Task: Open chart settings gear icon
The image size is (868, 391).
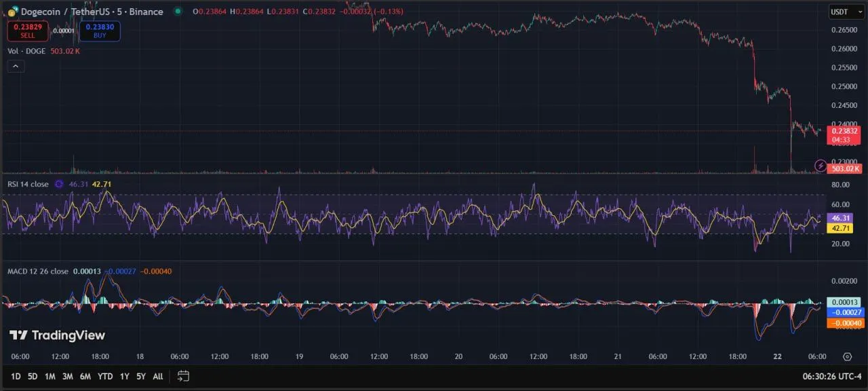Action: point(847,356)
